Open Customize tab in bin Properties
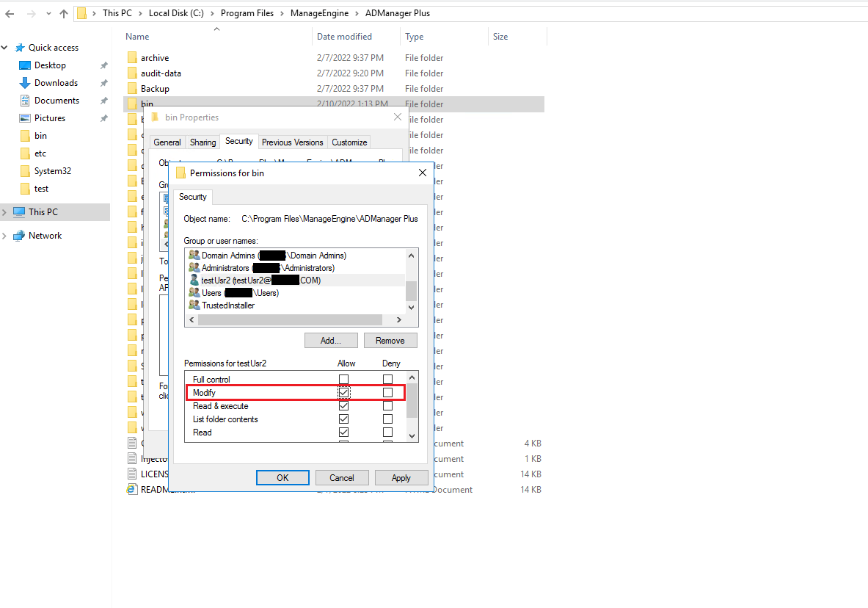Viewport: 868px width, 608px height. click(x=349, y=142)
